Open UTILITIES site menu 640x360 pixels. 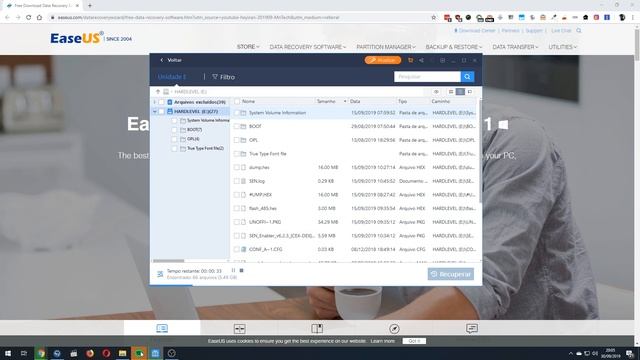point(562,47)
